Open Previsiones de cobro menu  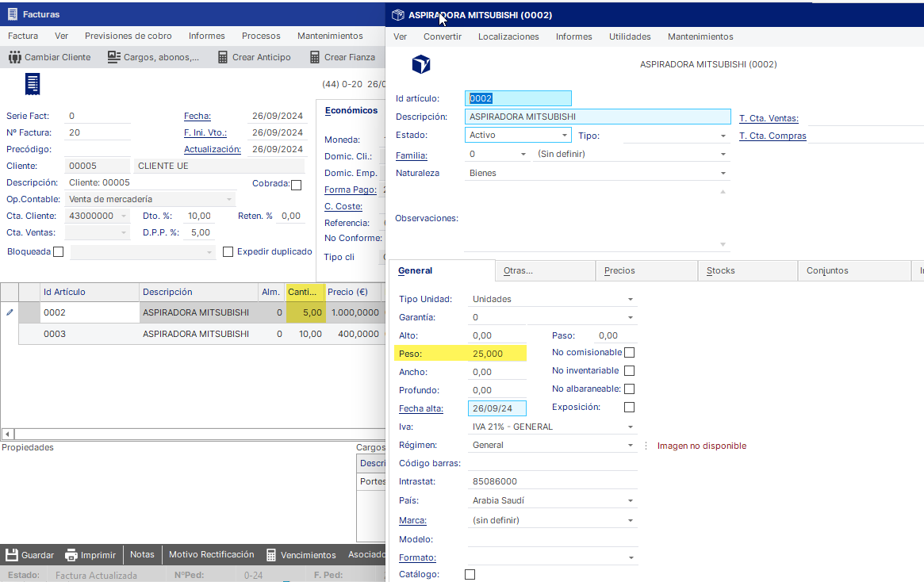point(128,36)
